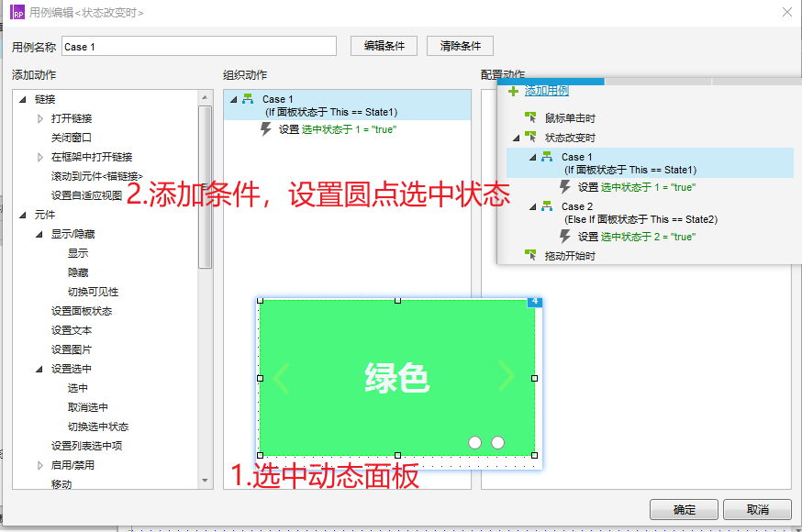Image resolution: width=802 pixels, height=532 pixels.
Task: Click the action list scrollbar thumb
Action: pos(206,186)
